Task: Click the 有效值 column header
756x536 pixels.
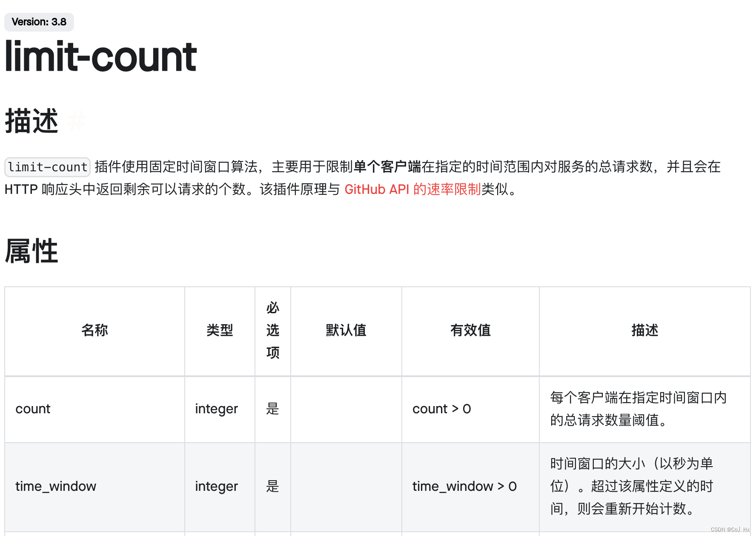Action: 470,330
